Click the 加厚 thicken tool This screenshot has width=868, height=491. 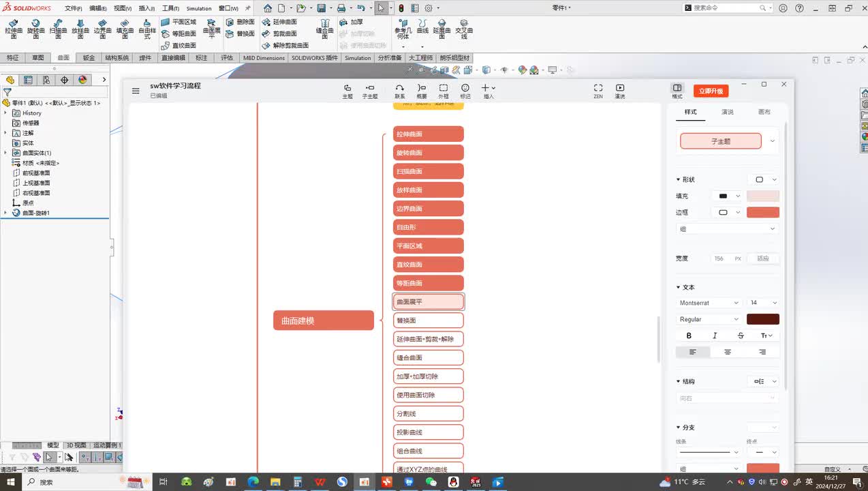coord(352,22)
